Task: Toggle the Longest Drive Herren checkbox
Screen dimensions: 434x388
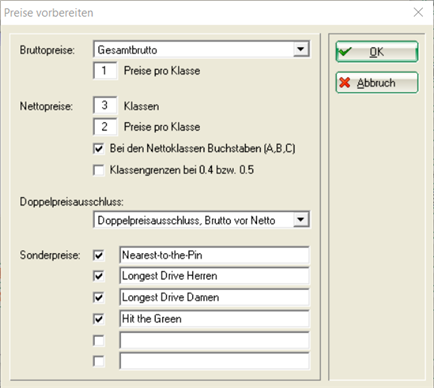Action: tap(99, 276)
